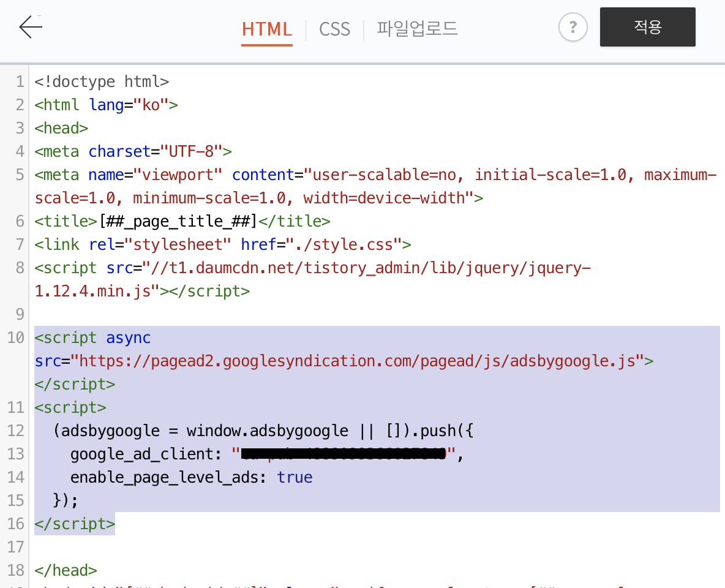The height and width of the screenshot is (588, 725).
Task: Click the </head> closing tag line
Action: click(66, 570)
